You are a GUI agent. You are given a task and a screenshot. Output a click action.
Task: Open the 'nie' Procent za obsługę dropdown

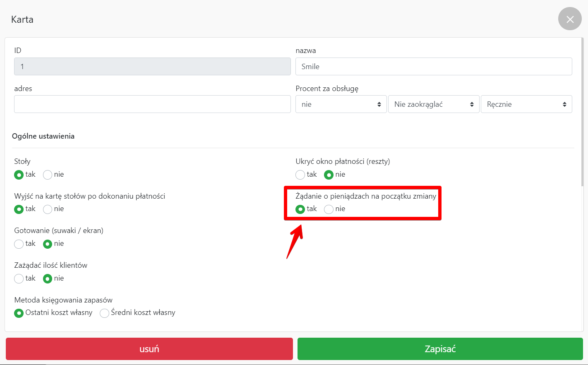pyautogui.click(x=341, y=104)
